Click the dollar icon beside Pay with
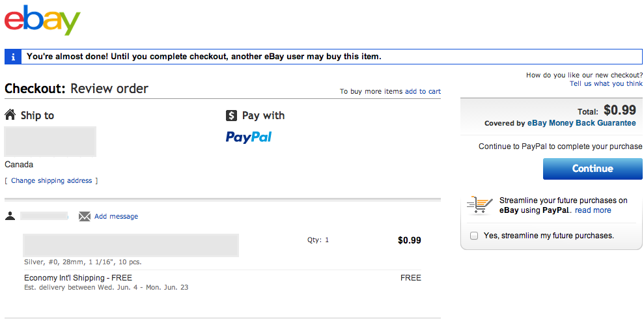Viewport: 644px width, 319px height. (231, 115)
